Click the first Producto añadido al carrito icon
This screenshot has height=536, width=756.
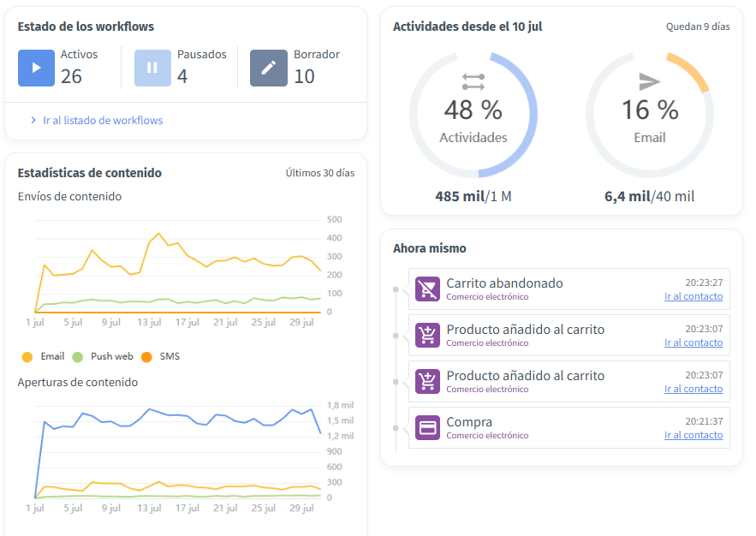(427, 336)
